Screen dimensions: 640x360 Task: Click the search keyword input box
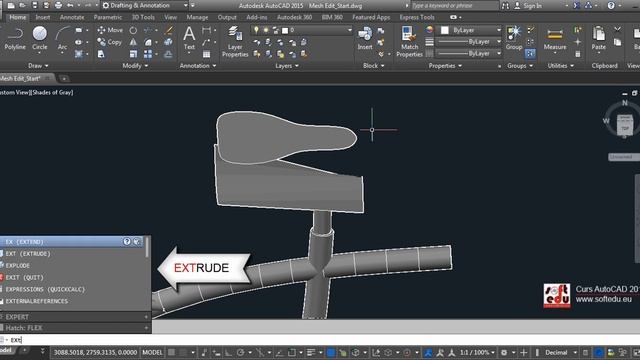[455, 5]
